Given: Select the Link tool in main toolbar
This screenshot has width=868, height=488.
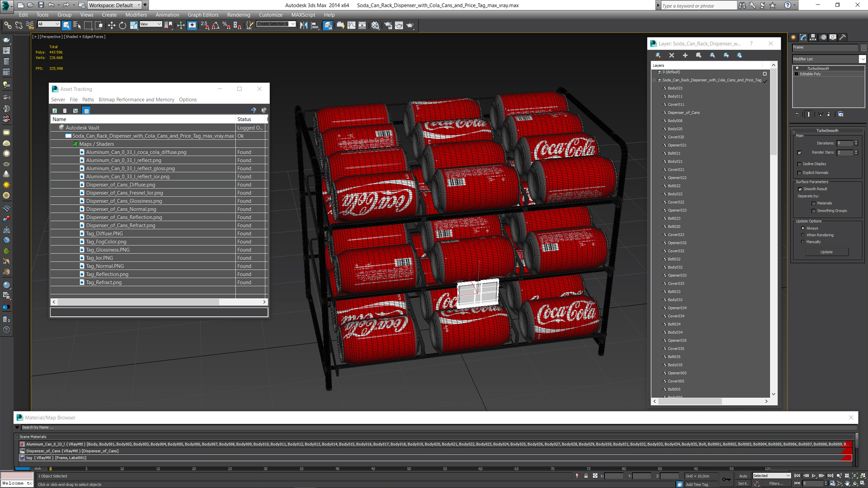Looking at the screenshot, I should 8,25.
